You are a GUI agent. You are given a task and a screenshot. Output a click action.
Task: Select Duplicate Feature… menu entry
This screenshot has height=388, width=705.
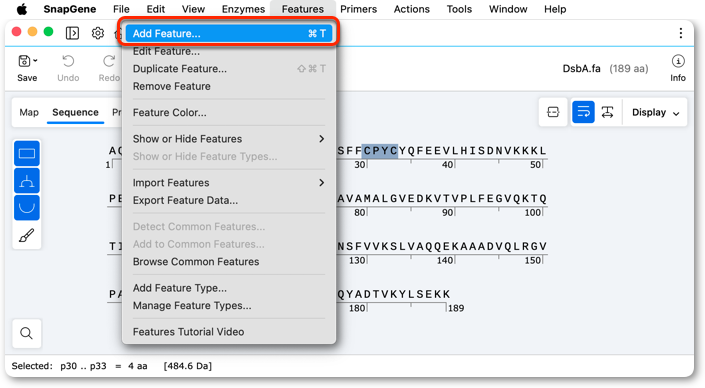pyautogui.click(x=228, y=69)
